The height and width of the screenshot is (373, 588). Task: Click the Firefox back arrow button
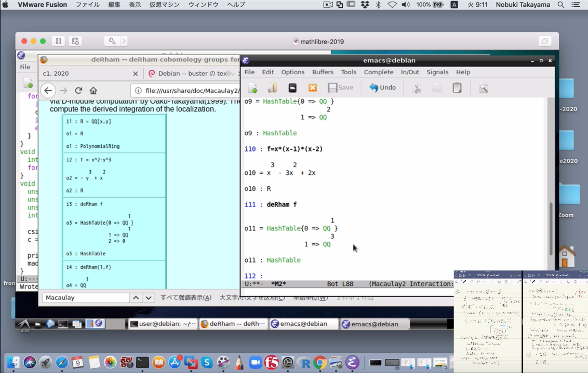[48, 91]
